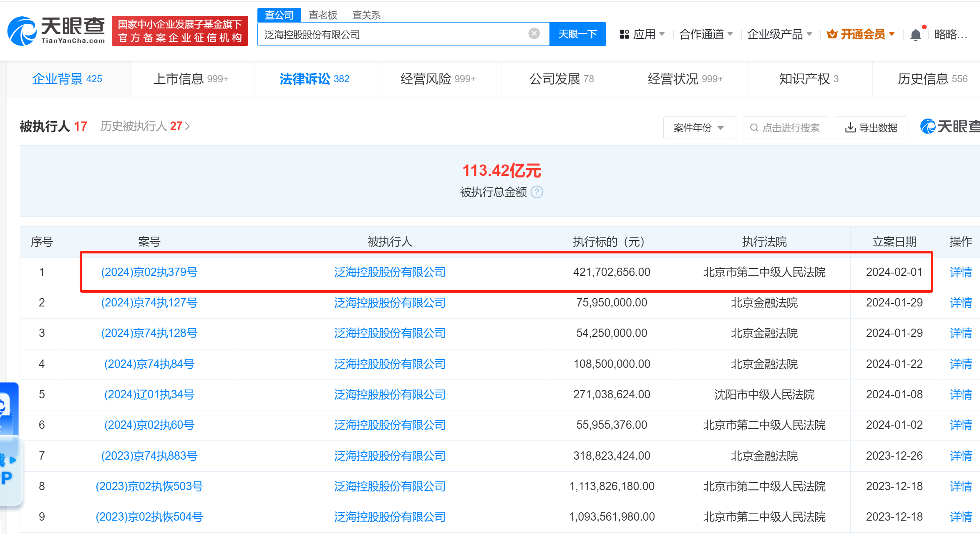Open case (2024)京02执60号
980x534 pixels.
point(149,425)
